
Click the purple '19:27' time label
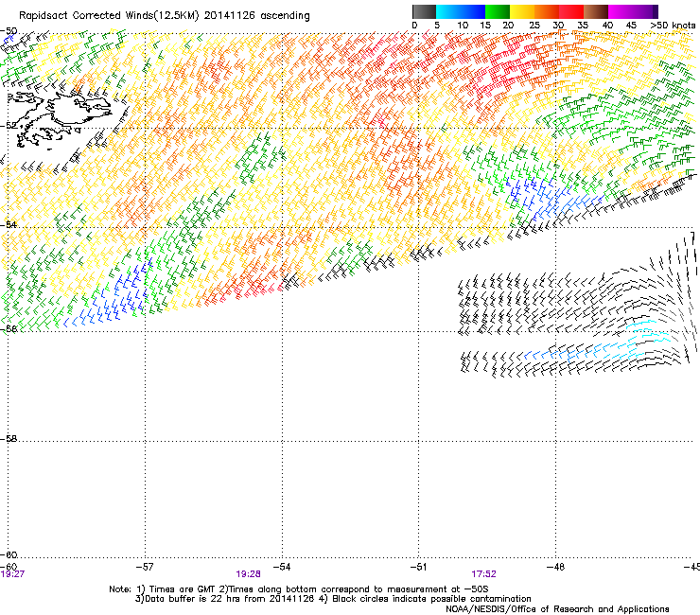click(x=12, y=574)
